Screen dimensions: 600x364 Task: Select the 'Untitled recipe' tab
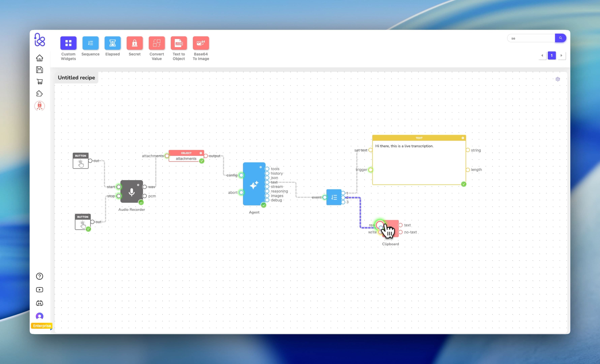click(x=76, y=77)
